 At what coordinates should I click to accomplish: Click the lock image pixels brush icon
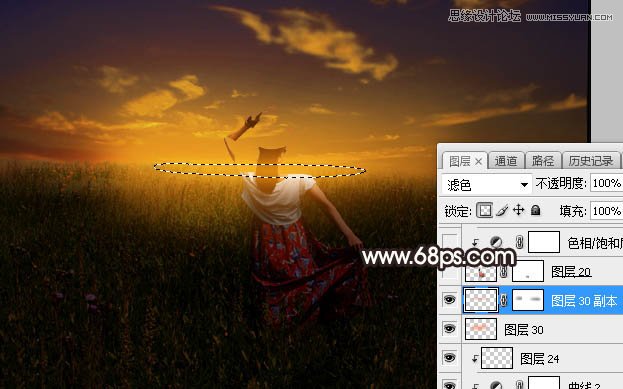[502, 210]
